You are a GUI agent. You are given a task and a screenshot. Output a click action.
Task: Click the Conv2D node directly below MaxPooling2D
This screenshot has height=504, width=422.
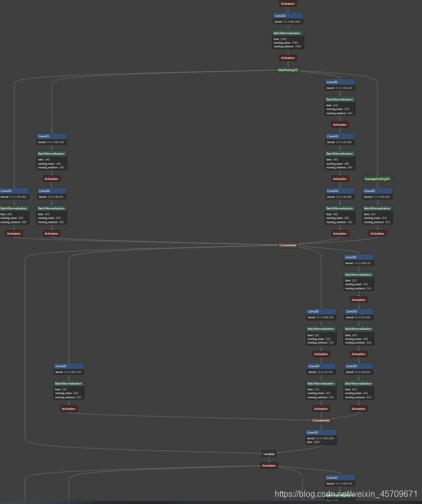coord(340,85)
